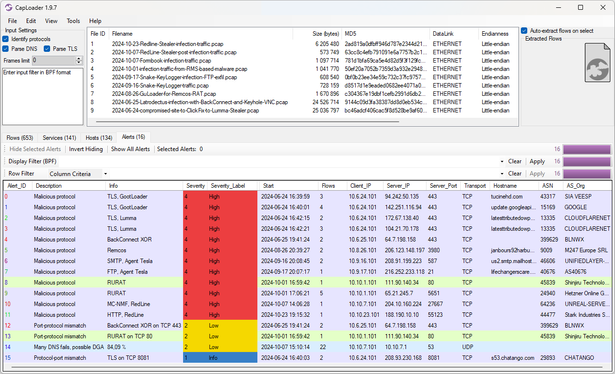Click the BPF input filter text box

[x=43, y=96]
